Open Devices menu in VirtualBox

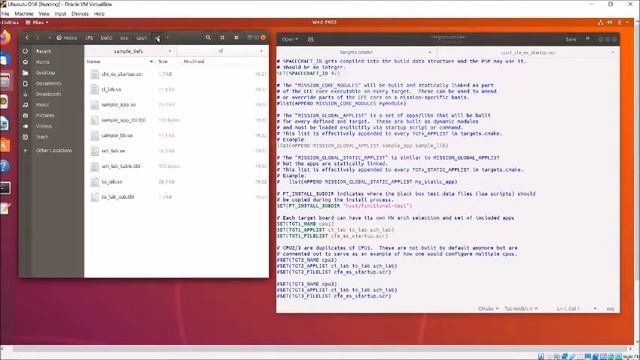(80, 13)
